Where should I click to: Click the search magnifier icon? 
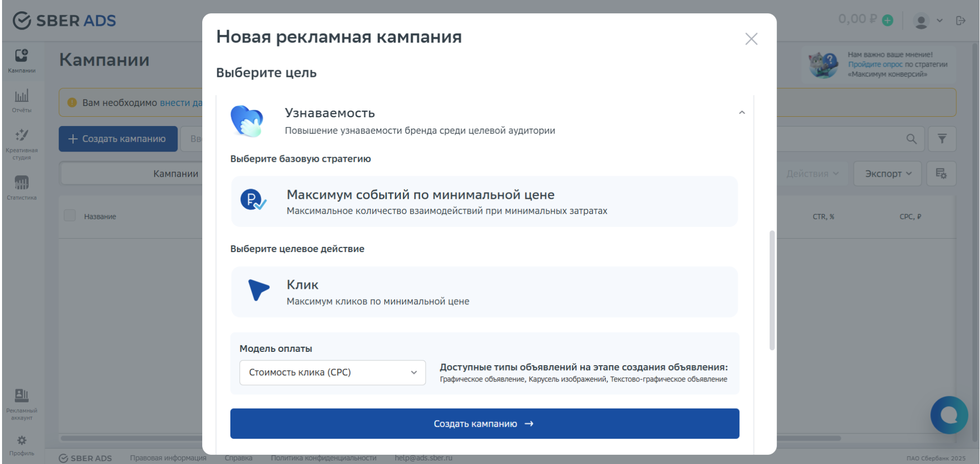tap(911, 138)
